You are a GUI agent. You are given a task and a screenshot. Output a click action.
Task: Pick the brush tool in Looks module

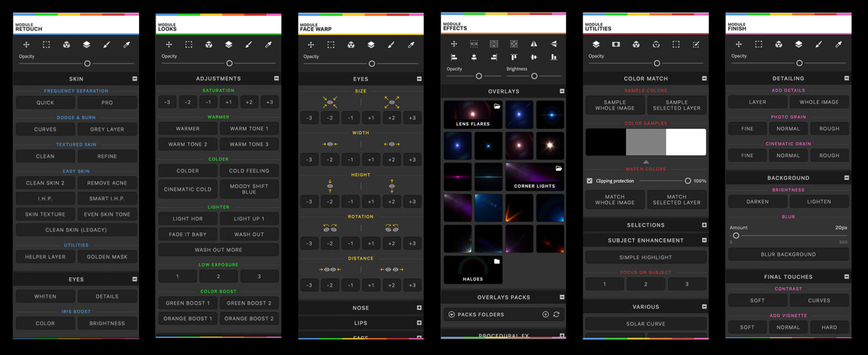(x=249, y=45)
